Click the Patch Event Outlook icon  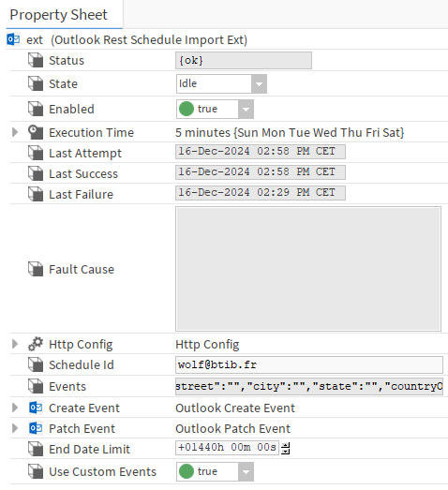point(36,428)
